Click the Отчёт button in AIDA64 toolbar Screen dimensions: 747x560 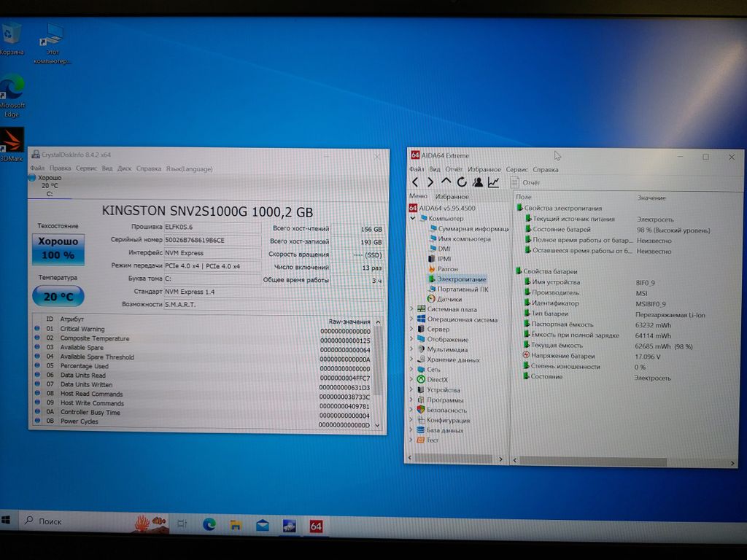pyautogui.click(x=525, y=182)
